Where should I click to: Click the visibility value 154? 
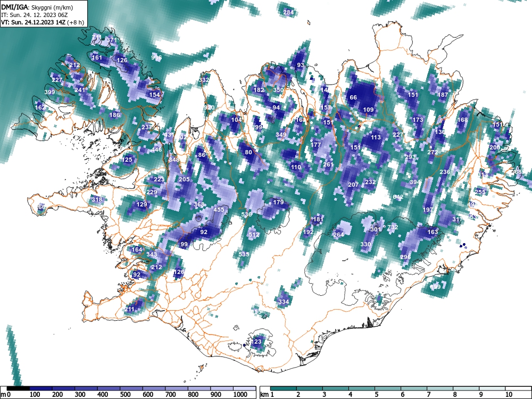pyautogui.click(x=154, y=95)
